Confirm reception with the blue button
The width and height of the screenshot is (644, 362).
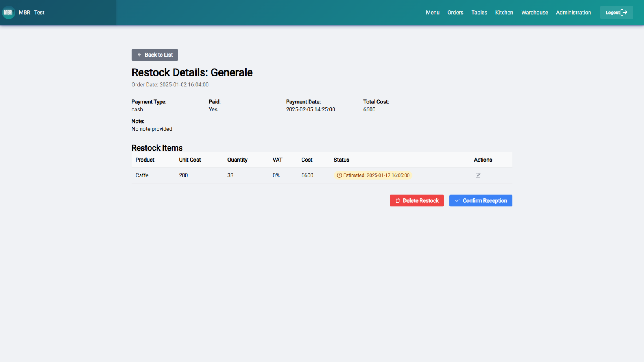point(481,200)
